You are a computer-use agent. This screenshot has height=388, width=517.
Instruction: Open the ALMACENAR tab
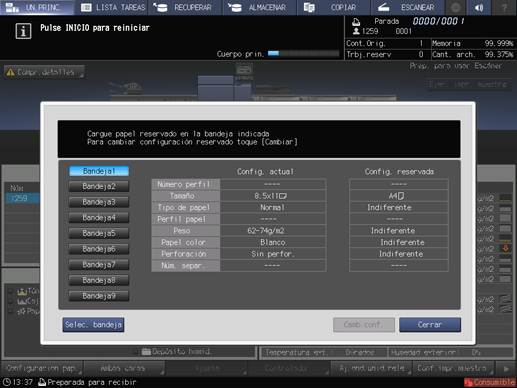(260, 7)
